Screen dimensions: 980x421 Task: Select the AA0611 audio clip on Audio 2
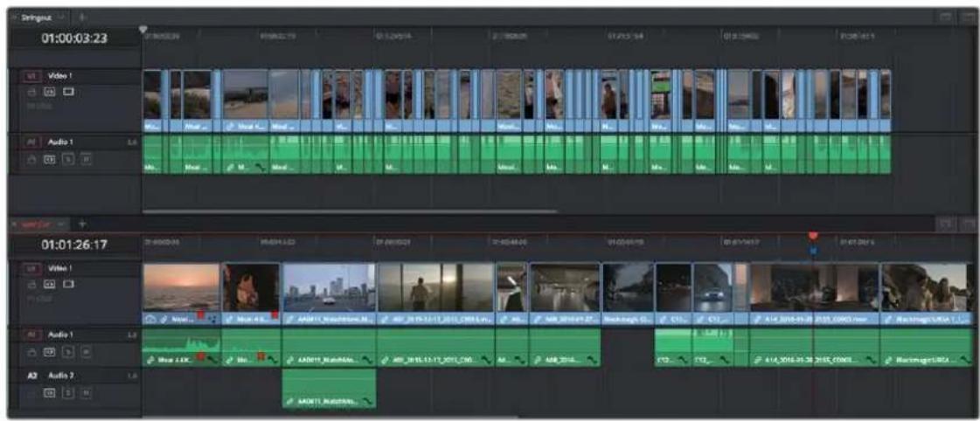pyautogui.click(x=330, y=387)
